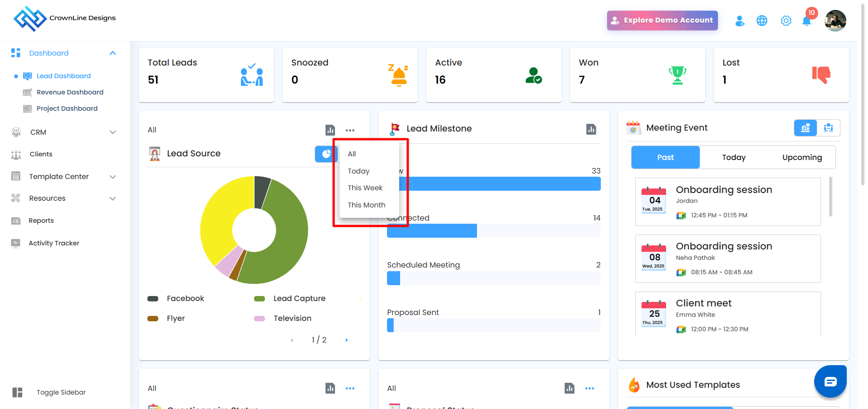Screen dimensions: 868x409
Task: Click Lead Milestone bar chart icon
Action: click(591, 129)
